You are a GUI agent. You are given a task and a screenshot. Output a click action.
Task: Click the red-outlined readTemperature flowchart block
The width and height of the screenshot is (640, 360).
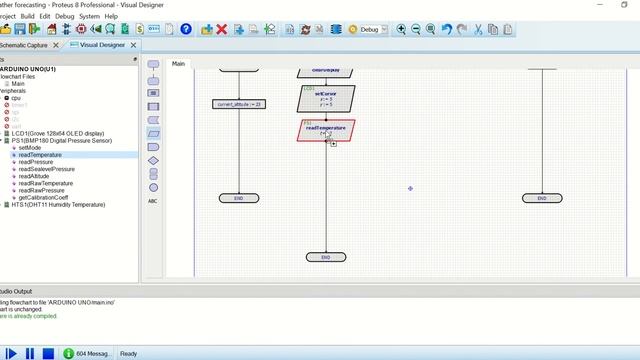[326, 131]
